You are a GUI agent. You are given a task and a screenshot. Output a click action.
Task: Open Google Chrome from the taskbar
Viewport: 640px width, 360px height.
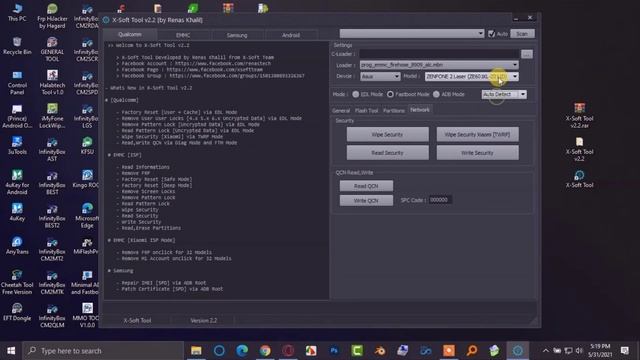click(265, 351)
